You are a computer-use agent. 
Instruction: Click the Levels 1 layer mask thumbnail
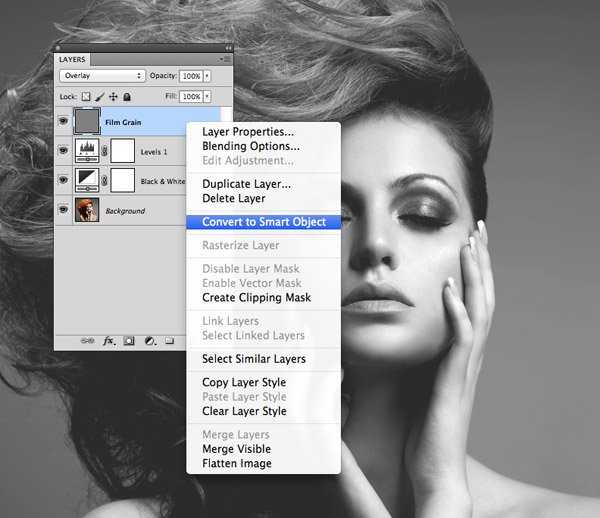(x=122, y=152)
